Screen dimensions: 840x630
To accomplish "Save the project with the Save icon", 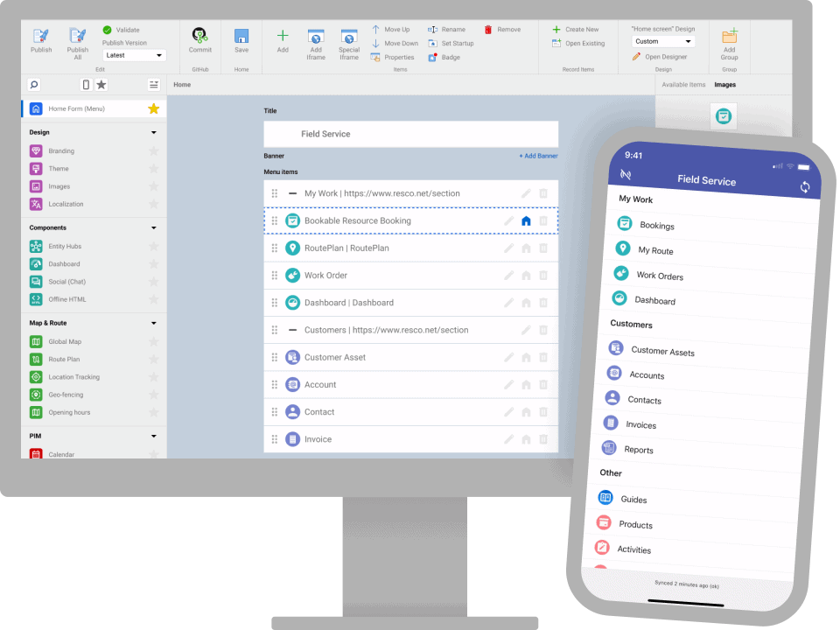I will (x=241, y=36).
